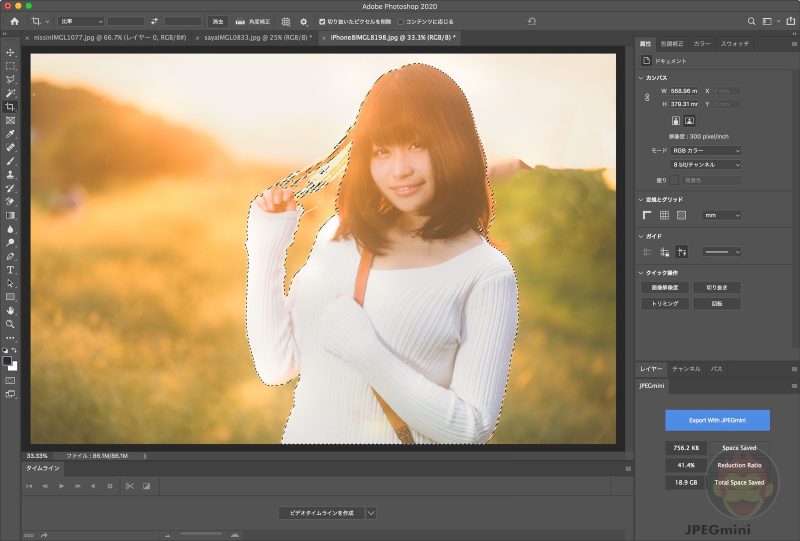Collapse the Canvas section
The height and width of the screenshot is (541, 800).
pyautogui.click(x=641, y=78)
